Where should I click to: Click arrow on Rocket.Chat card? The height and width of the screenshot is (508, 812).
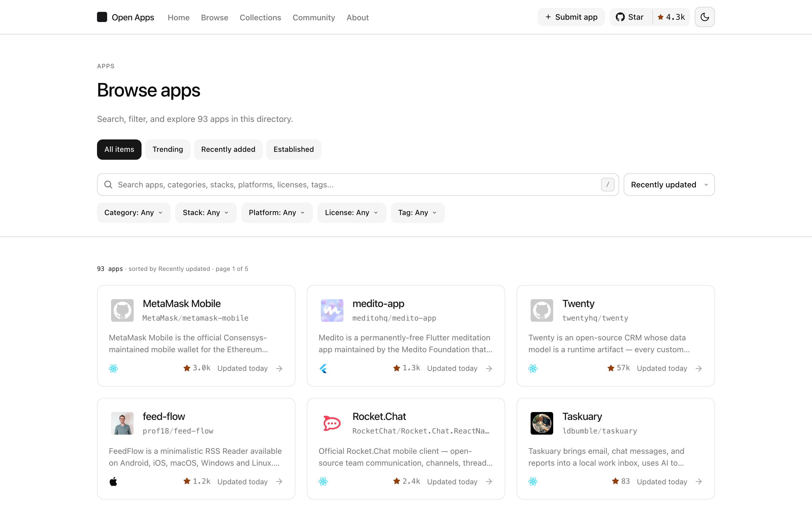489,481
